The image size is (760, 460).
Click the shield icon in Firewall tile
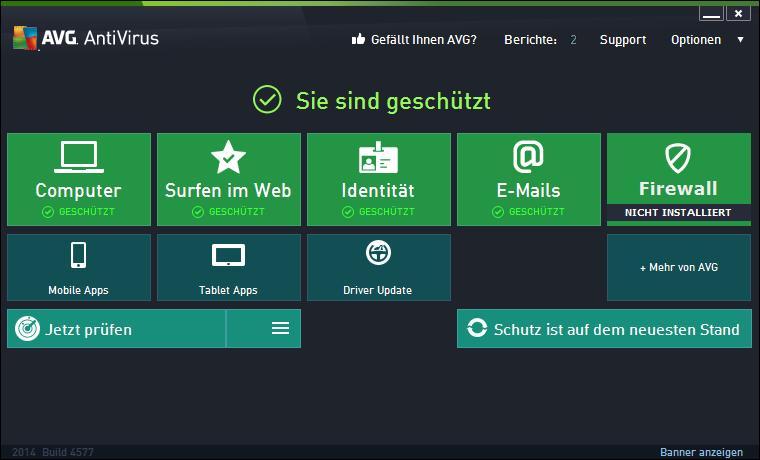678,158
